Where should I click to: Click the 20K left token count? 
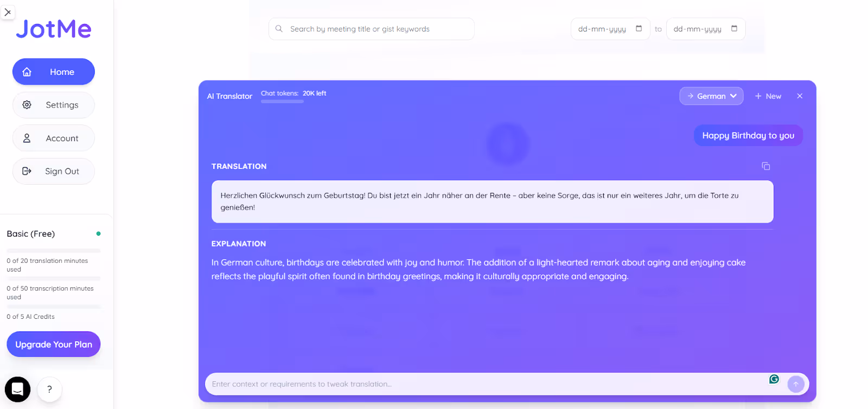pos(315,93)
